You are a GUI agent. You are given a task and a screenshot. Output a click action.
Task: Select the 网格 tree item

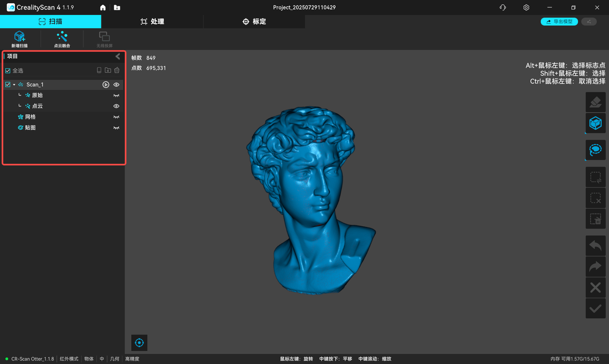pyautogui.click(x=63, y=117)
